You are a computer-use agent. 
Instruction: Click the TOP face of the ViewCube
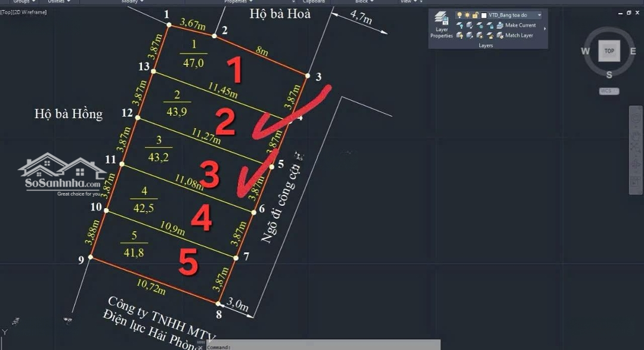click(609, 51)
